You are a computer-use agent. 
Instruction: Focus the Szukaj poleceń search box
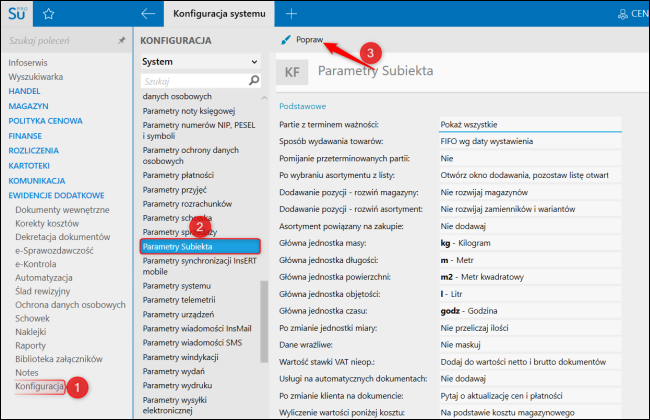pos(62,41)
